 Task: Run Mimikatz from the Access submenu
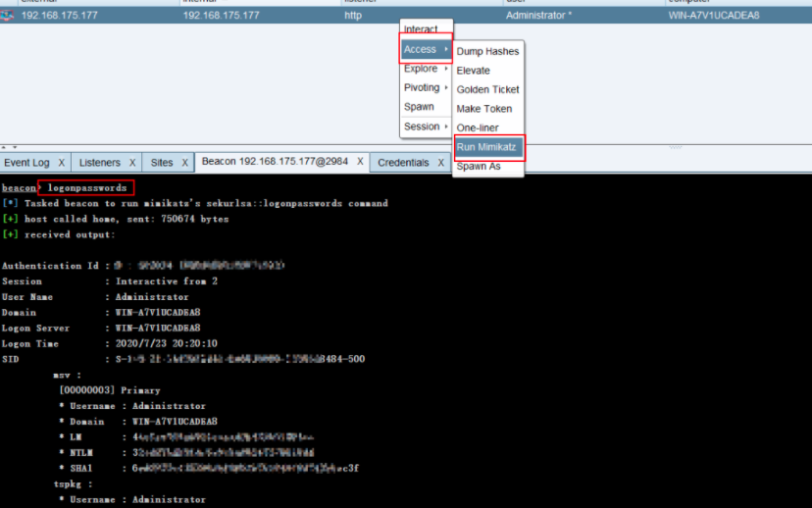click(488, 147)
